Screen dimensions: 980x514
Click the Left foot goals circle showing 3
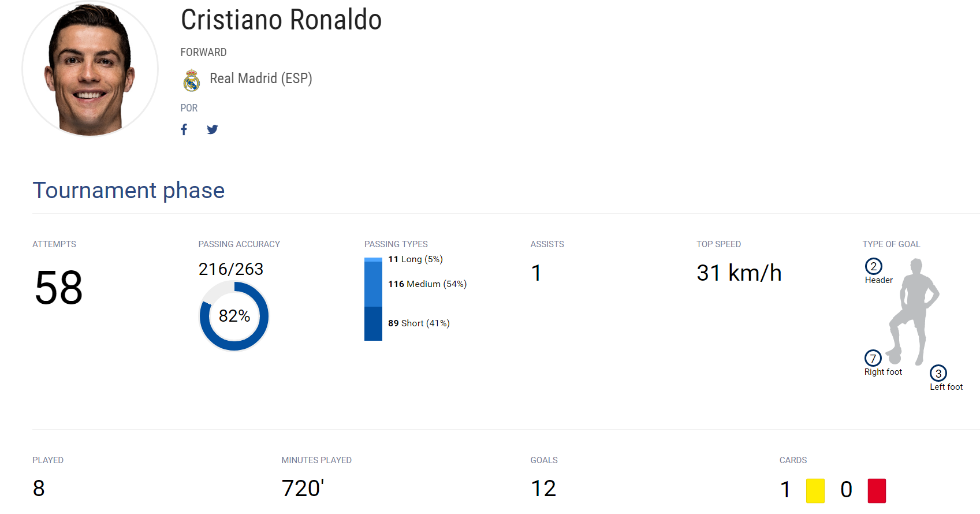click(x=938, y=373)
